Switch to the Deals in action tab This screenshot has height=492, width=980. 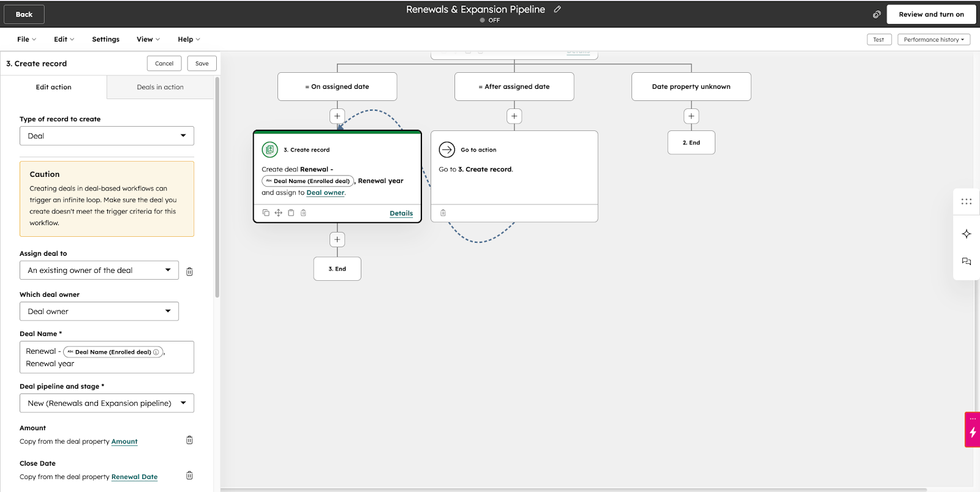160,87
